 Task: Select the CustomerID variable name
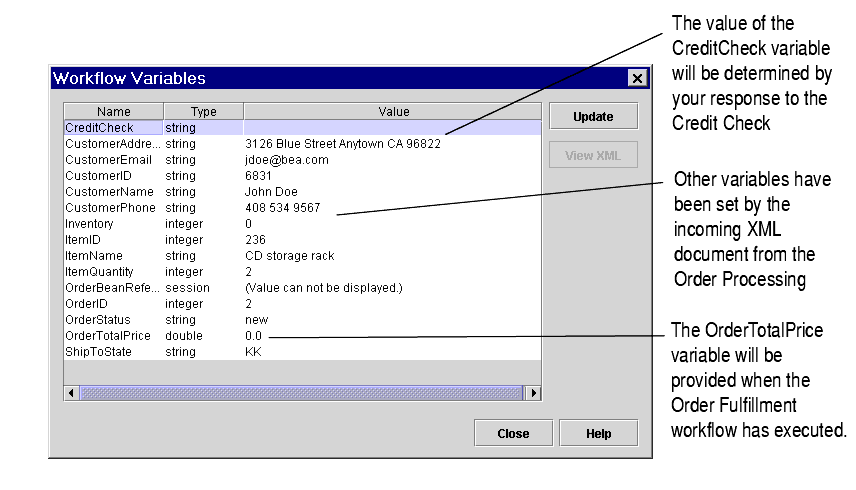point(98,176)
